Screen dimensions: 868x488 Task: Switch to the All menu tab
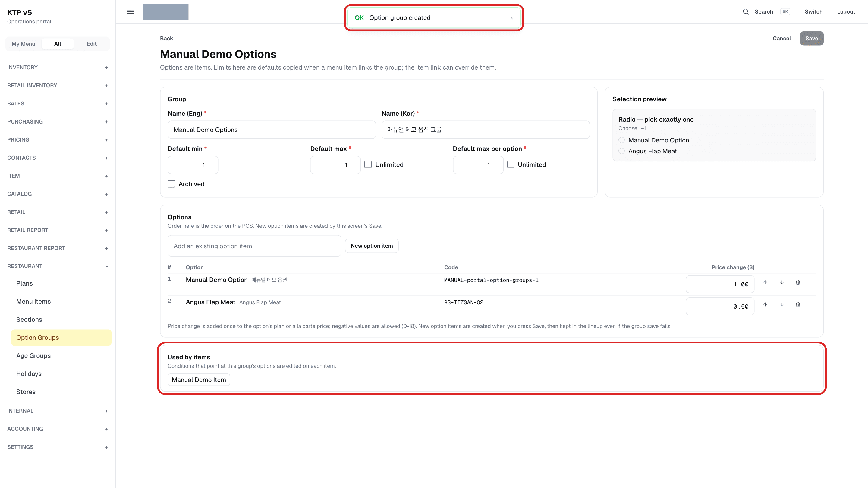pos(58,44)
